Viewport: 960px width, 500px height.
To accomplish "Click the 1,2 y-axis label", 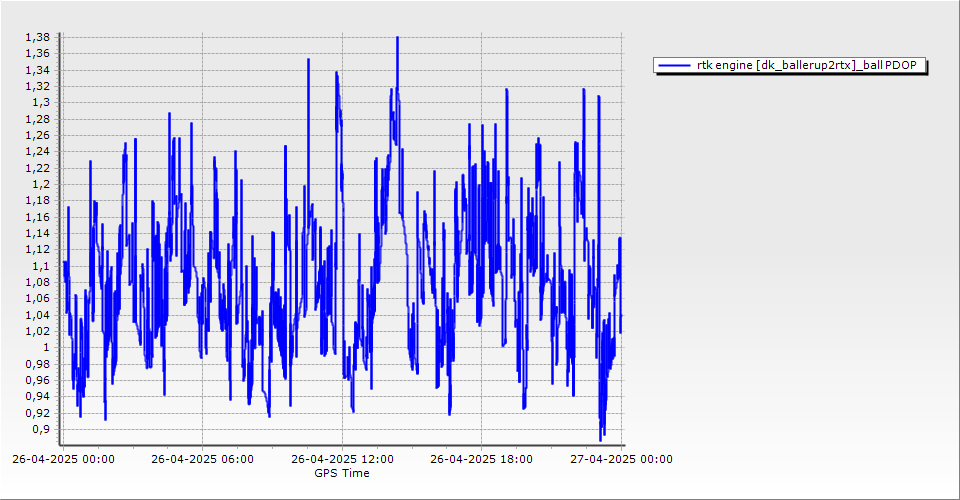I will click(41, 184).
